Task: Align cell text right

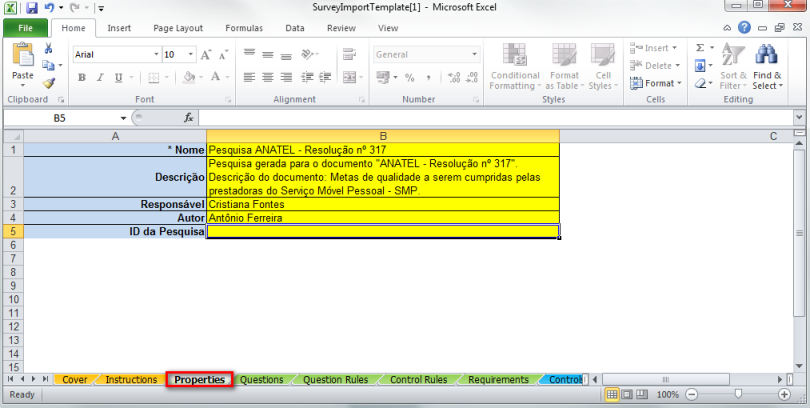Action: [x=286, y=77]
